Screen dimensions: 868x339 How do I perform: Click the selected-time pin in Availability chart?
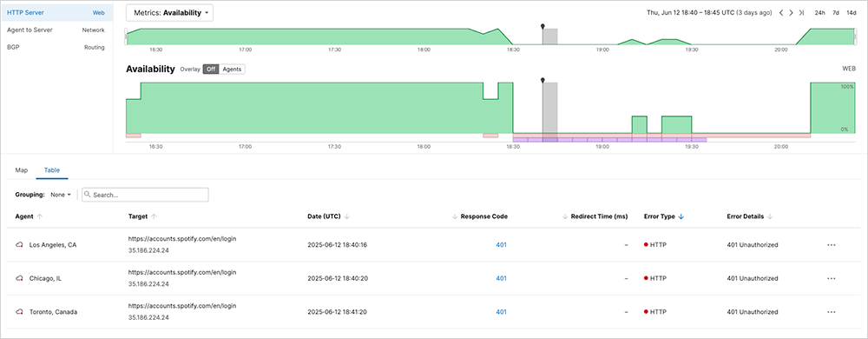click(x=543, y=80)
